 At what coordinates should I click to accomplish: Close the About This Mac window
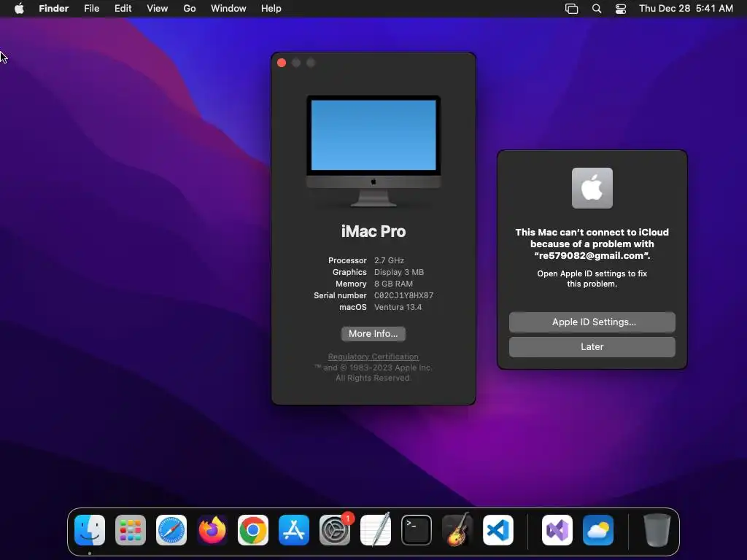pos(282,63)
